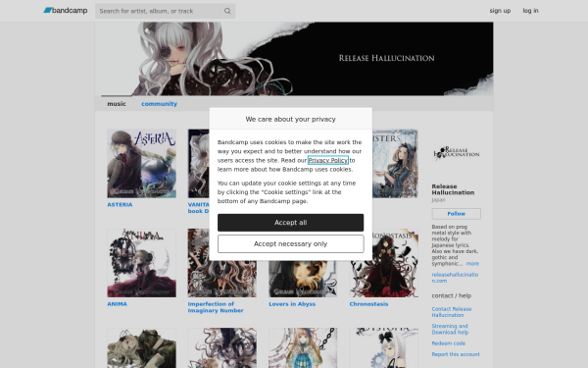This screenshot has width=588, height=368.
Task: Choose Accept necessary only
Action: [291, 243]
